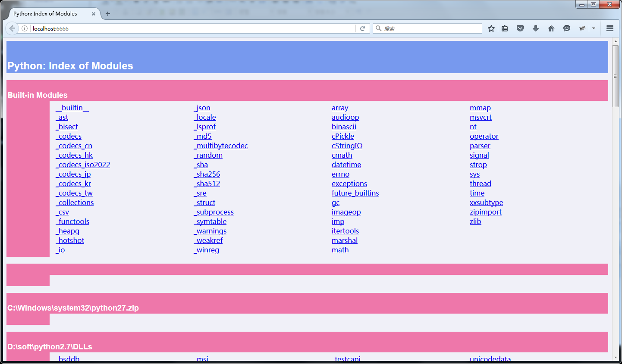Screen dimensions: 622x364
Task: Open the cStringIO module link
Action: 347,146
